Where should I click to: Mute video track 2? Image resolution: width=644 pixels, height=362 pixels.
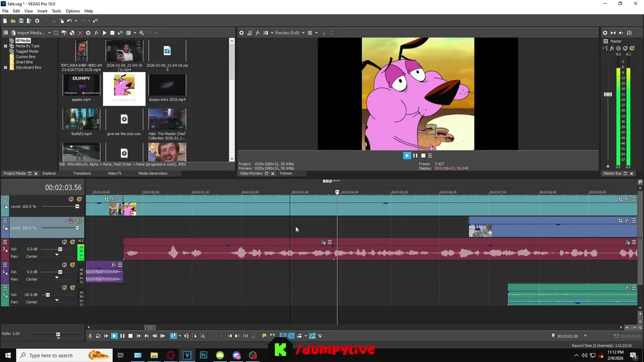point(71,221)
